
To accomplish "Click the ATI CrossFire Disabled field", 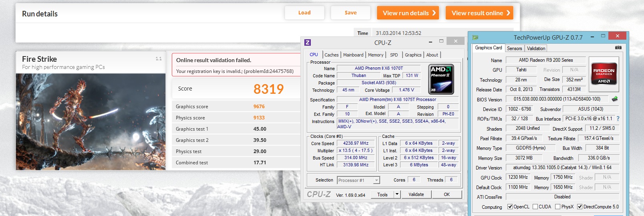I will pyautogui.click(x=562, y=197).
